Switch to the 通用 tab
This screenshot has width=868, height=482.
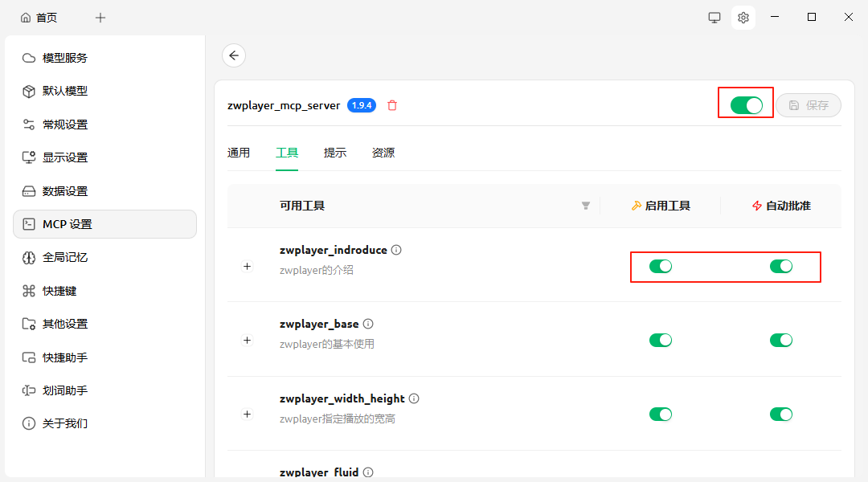(239, 153)
